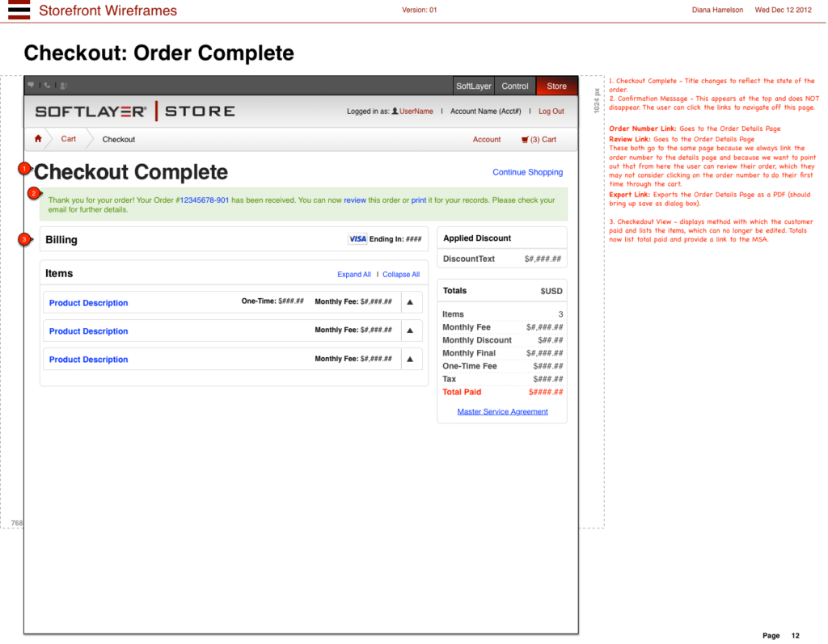Collapse the first Product Description row
The width and height of the screenshot is (828, 644).
[x=410, y=302]
